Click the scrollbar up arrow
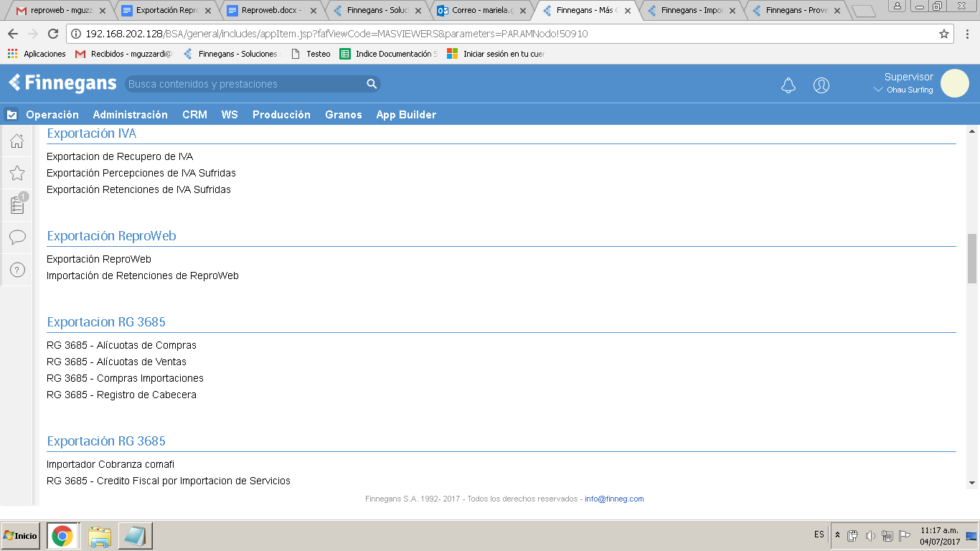 point(972,131)
